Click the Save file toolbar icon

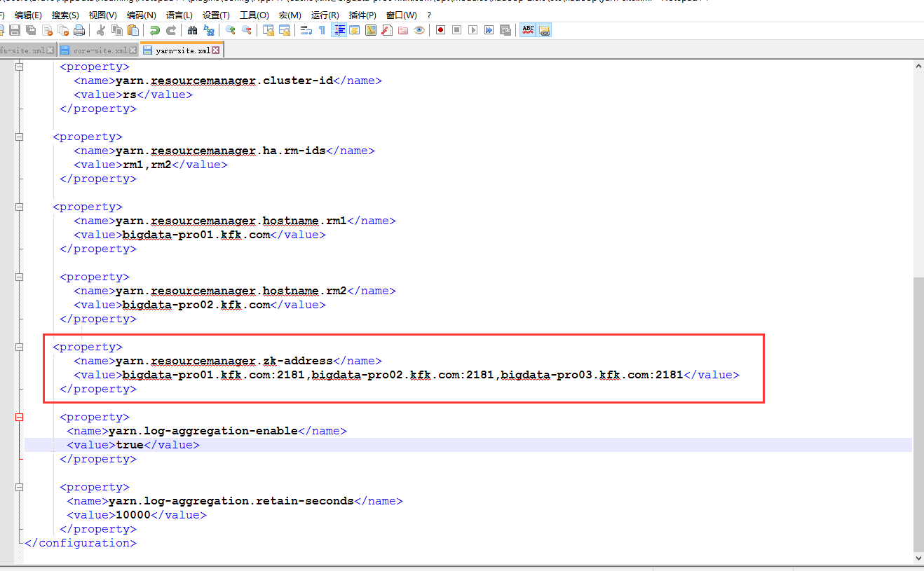(x=15, y=30)
